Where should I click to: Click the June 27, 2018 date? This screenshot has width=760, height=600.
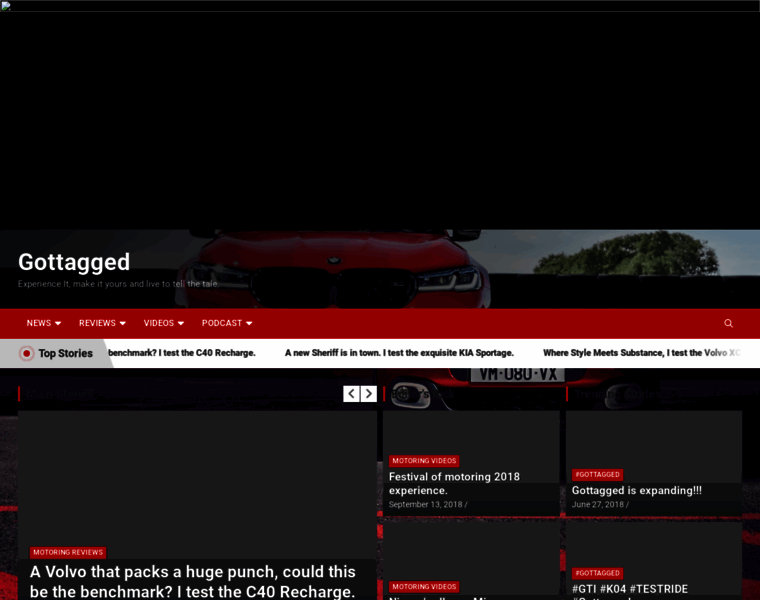tap(598, 505)
